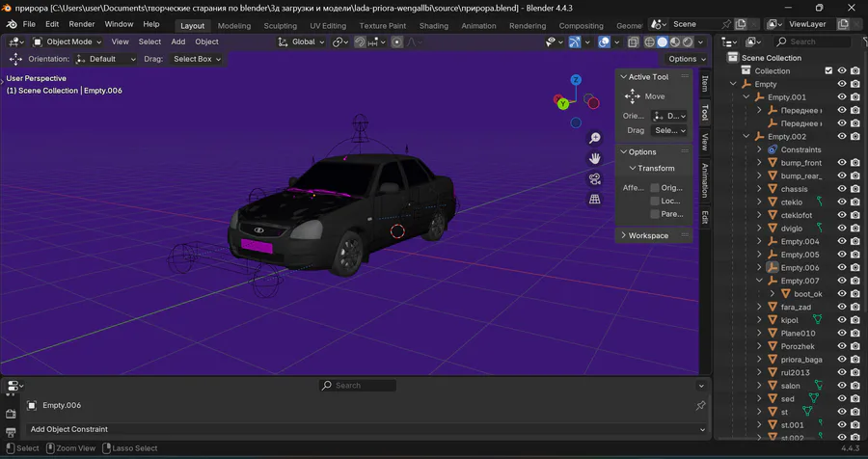Screen dimensions: 868x459
Task: Open the Options dropdown in viewport header
Action: point(687,59)
